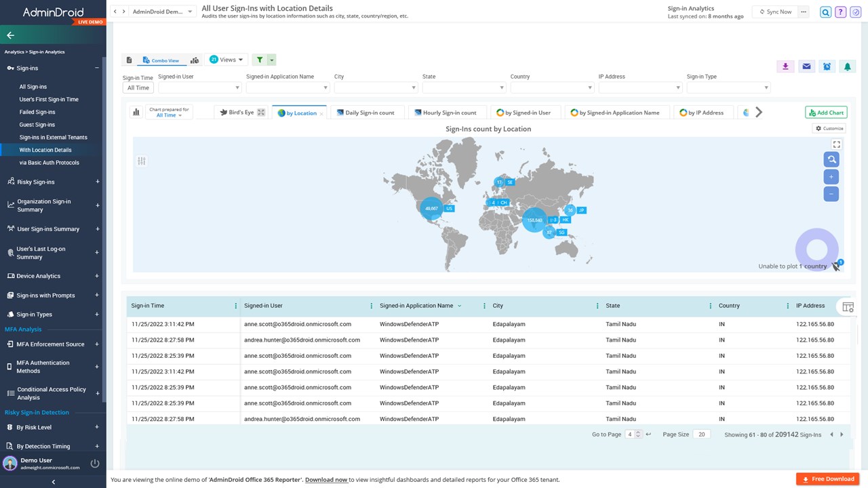
Task: Click the email report envelope icon
Action: point(806,66)
